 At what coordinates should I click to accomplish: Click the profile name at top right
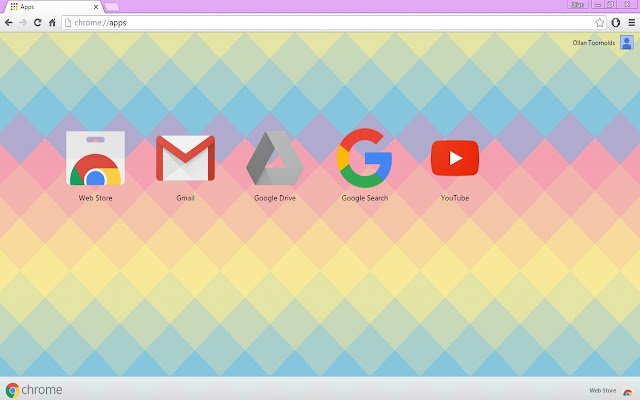593,42
